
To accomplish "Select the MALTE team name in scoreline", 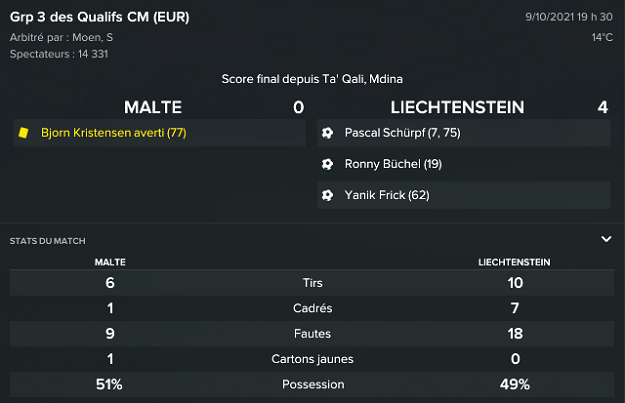I will (x=154, y=107).
